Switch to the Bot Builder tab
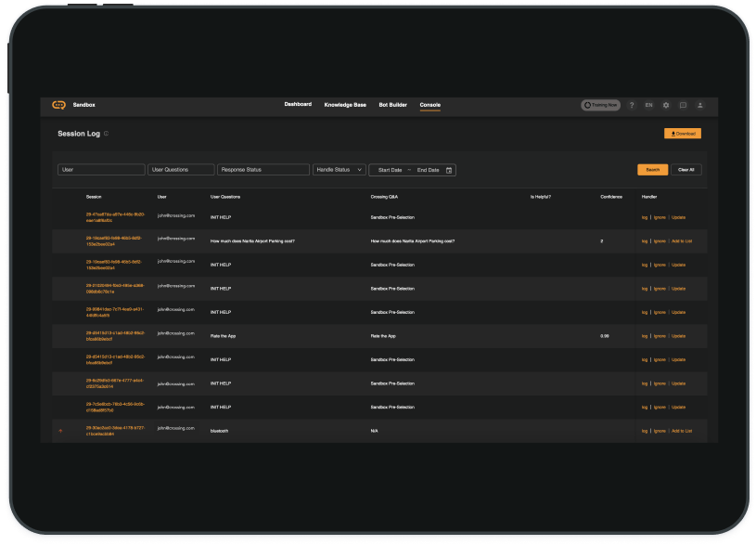Screen dimensions: 756x545 (x=393, y=105)
